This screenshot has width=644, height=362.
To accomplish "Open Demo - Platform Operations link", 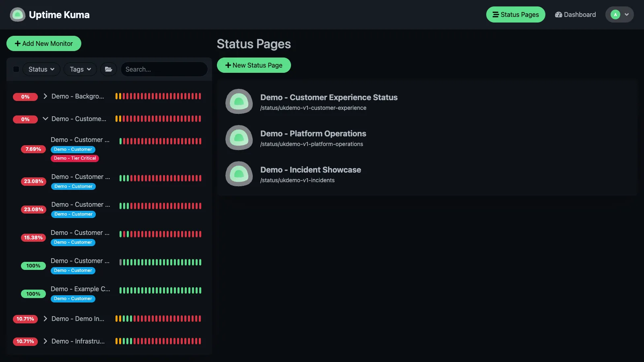I will [x=313, y=134].
